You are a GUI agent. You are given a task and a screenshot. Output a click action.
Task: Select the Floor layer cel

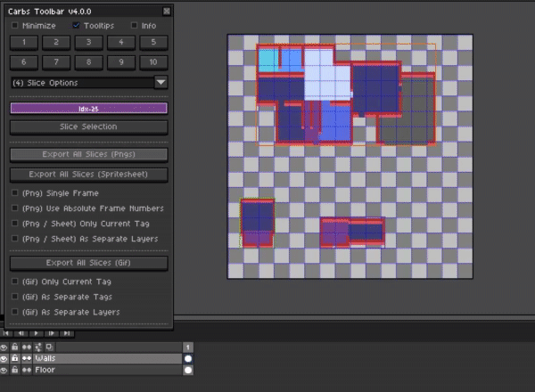click(187, 371)
